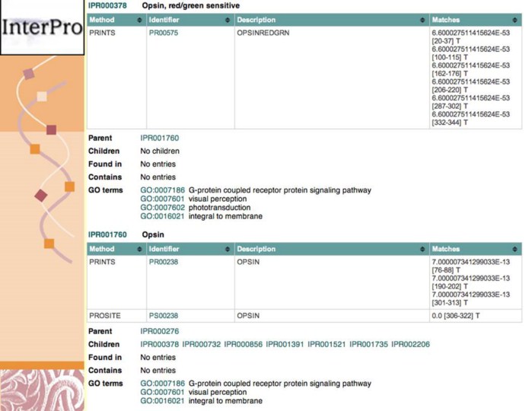Screen dimensions: 532x411
Task: Sort the PR00238 table by Method
Action: (x=139, y=249)
